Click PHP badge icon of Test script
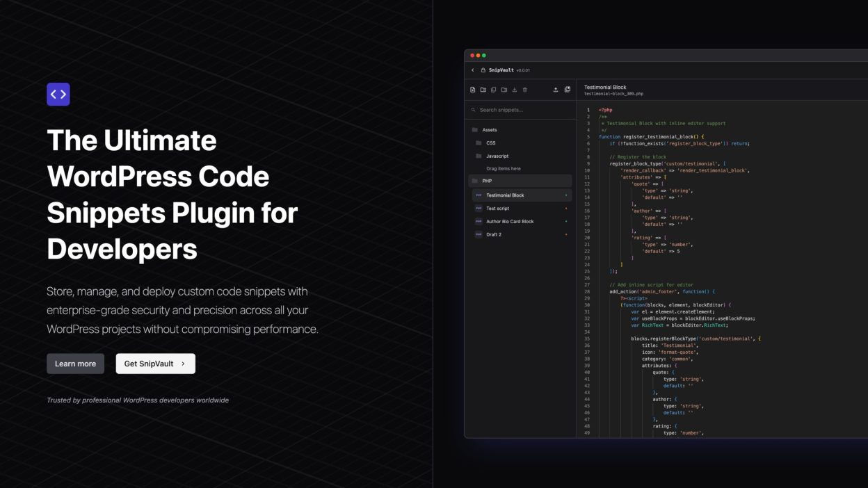Image resolution: width=868 pixels, height=488 pixels. tap(479, 209)
